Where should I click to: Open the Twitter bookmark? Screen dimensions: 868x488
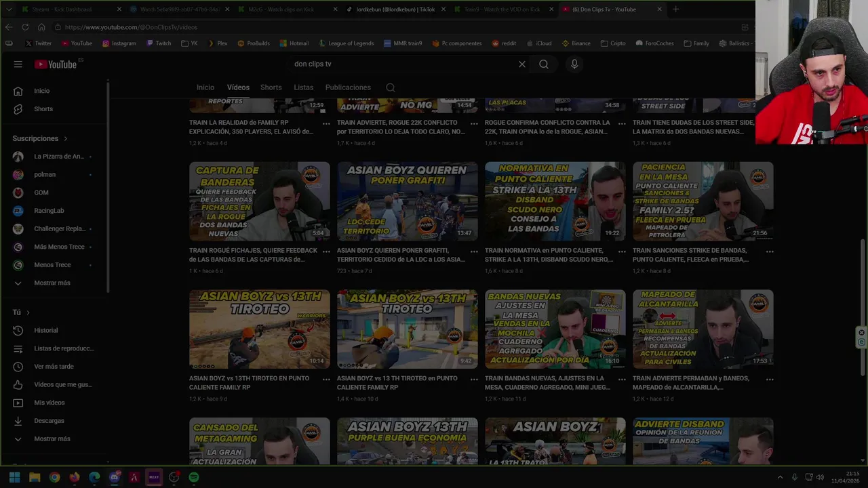tap(38, 43)
